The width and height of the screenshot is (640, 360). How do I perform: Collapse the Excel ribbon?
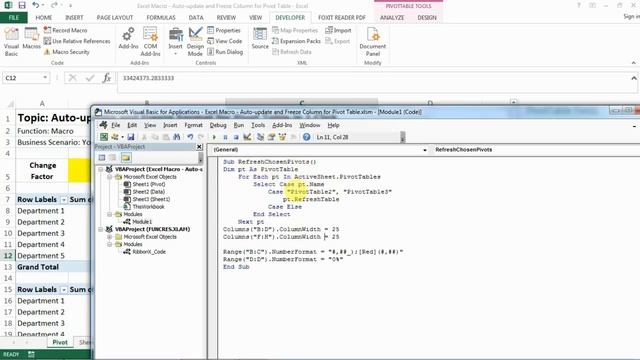click(633, 63)
